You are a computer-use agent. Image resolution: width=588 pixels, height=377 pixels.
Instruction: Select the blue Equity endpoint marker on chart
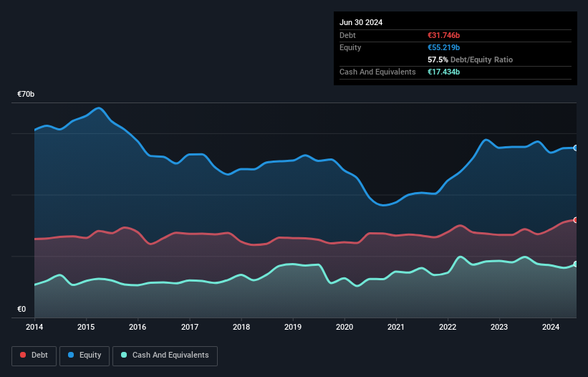576,148
